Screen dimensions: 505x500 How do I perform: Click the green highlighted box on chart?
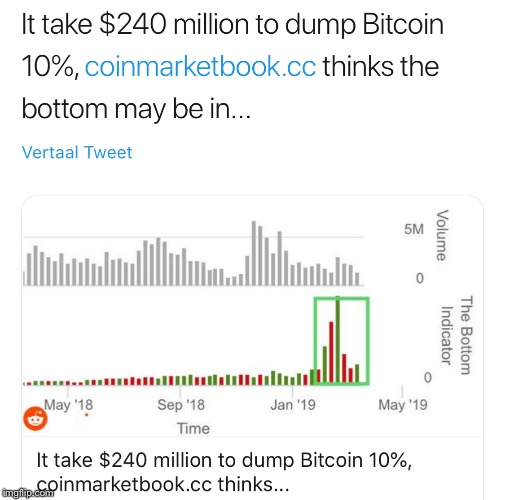pos(342,341)
